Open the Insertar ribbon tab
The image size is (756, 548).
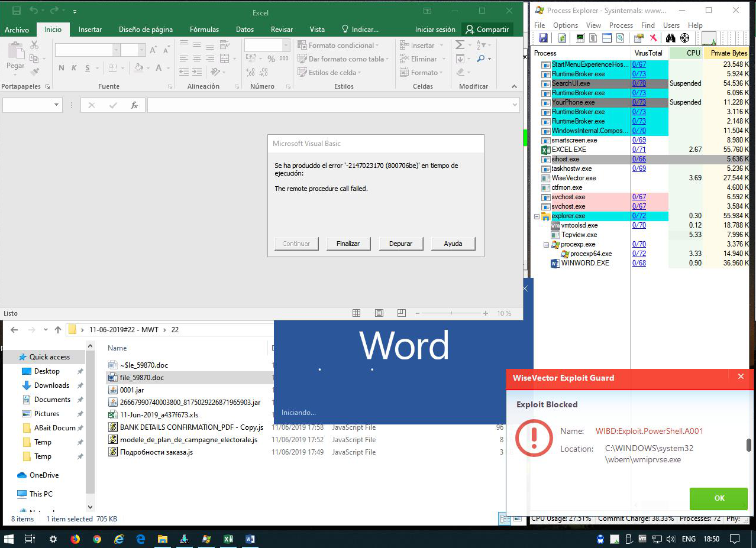[x=90, y=30]
